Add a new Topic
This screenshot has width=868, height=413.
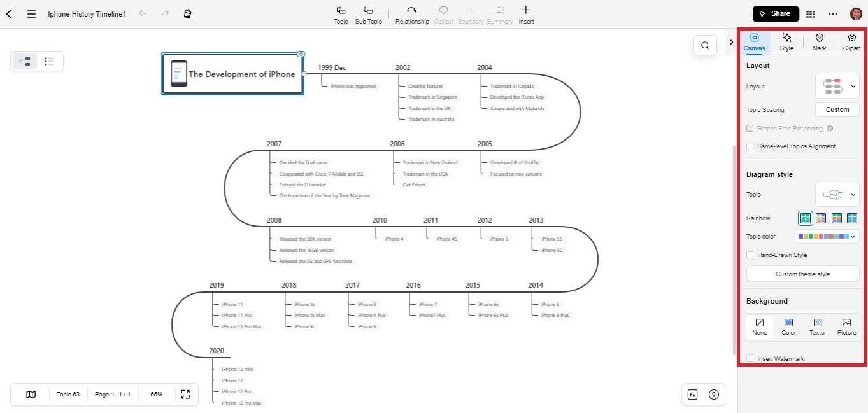341,15
